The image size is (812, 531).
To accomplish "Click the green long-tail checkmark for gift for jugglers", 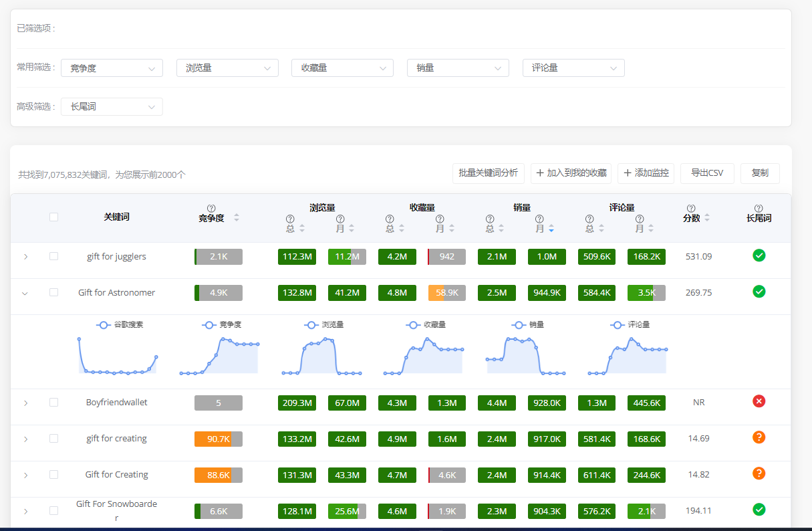I will [759, 255].
